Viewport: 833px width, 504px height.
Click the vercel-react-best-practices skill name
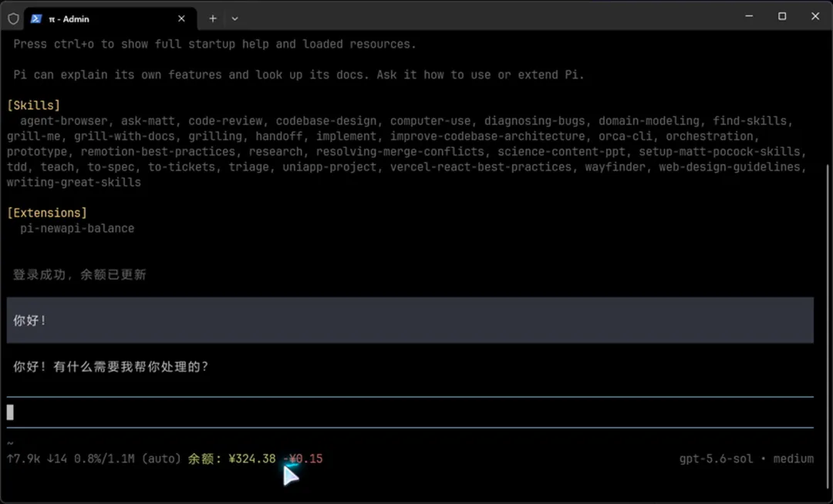(x=481, y=166)
